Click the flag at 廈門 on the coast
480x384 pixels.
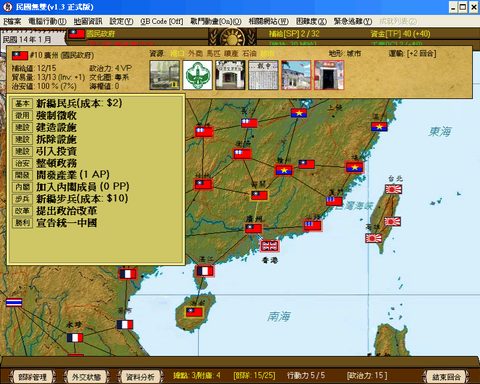tap(334, 201)
